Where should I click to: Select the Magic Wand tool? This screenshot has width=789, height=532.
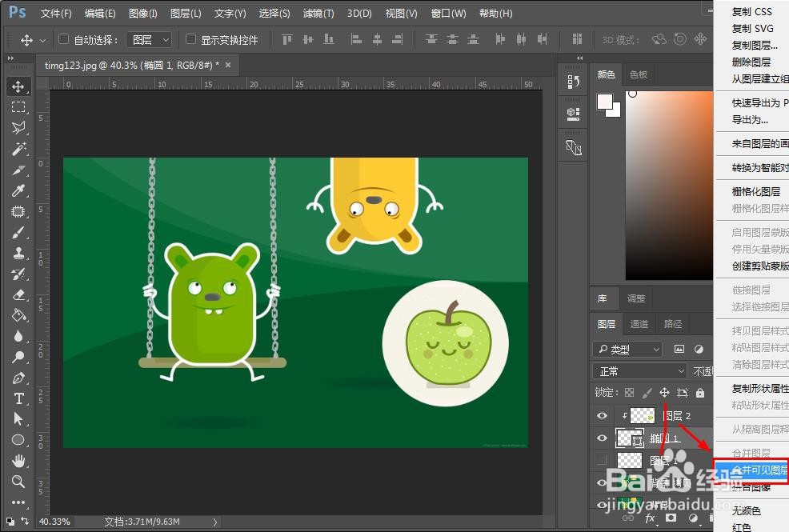tap(18, 149)
